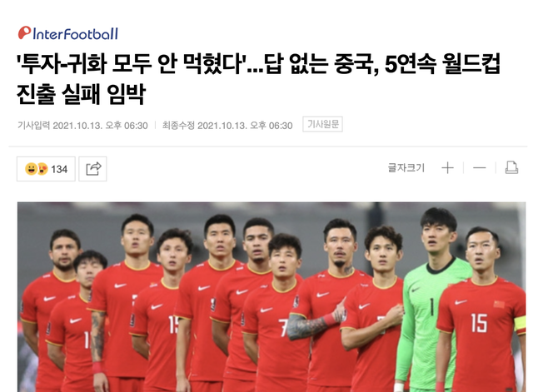Print the article using printer icon

(x=511, y=167)
